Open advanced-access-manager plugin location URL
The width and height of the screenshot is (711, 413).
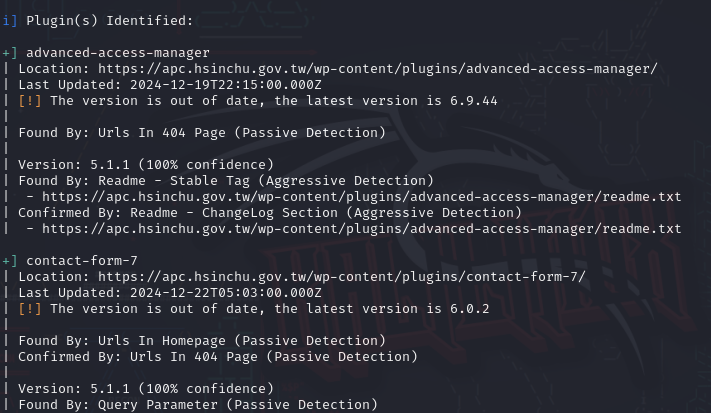click(378, 69)
